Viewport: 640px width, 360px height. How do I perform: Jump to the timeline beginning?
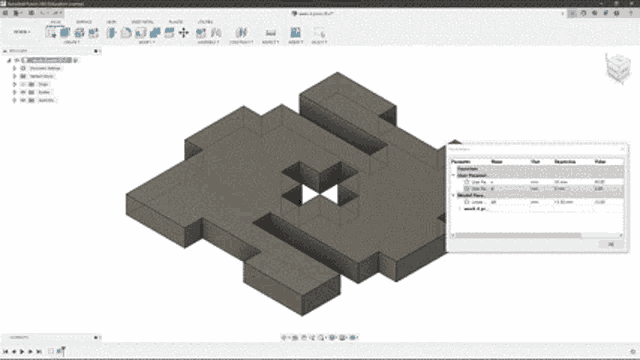click(5, 351)
